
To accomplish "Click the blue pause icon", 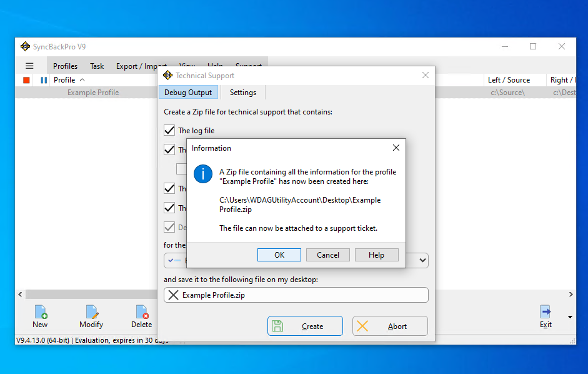I will (44, 80).
